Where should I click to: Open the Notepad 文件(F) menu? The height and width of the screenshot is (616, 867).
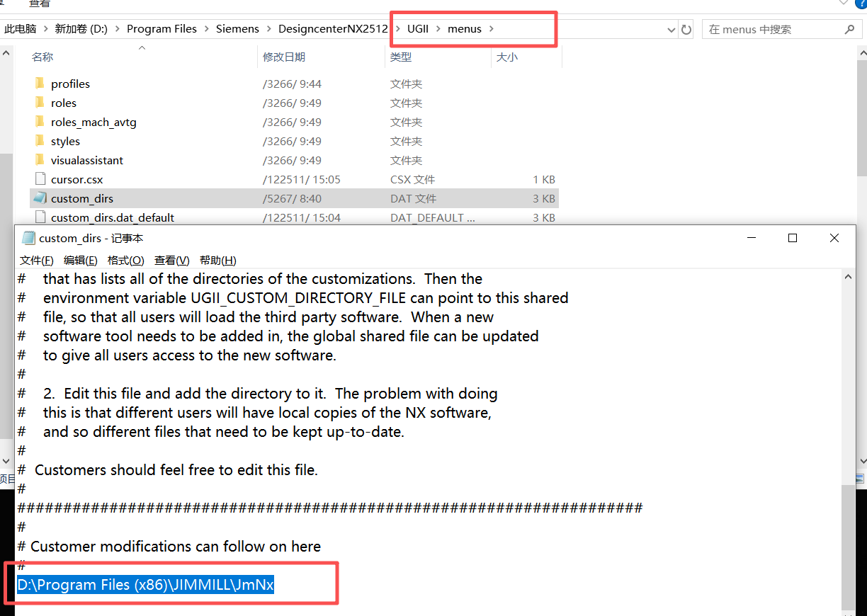click(37, 260)
